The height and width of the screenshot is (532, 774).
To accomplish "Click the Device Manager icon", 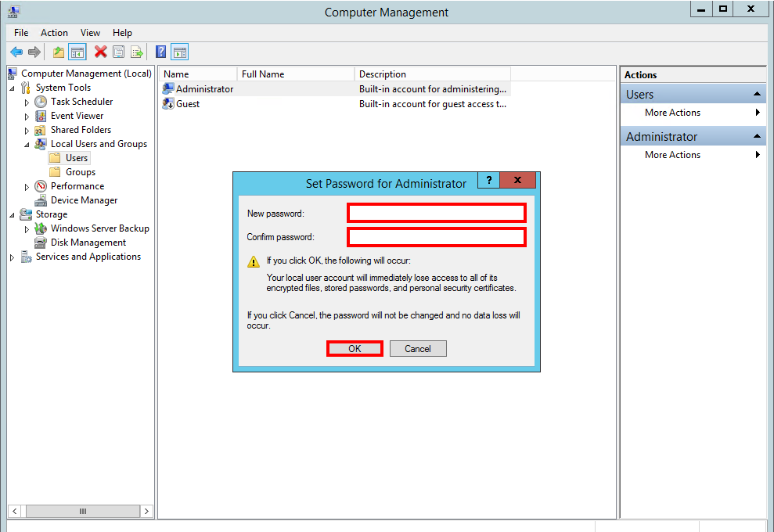I will point(41,200).
